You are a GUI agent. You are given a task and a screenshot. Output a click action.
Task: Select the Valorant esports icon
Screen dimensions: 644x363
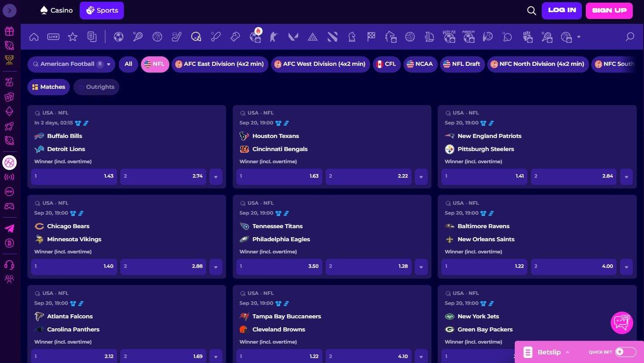[x=293, y=37]
